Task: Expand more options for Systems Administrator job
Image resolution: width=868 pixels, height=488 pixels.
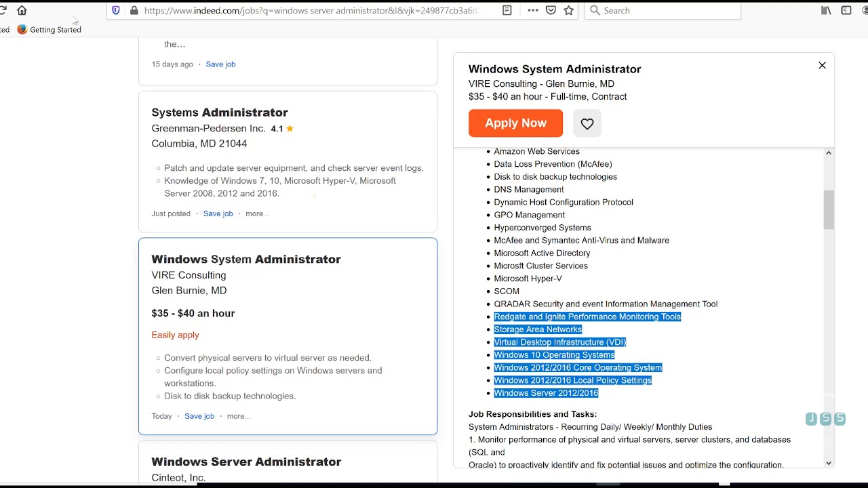Action: tap(257, 213)
